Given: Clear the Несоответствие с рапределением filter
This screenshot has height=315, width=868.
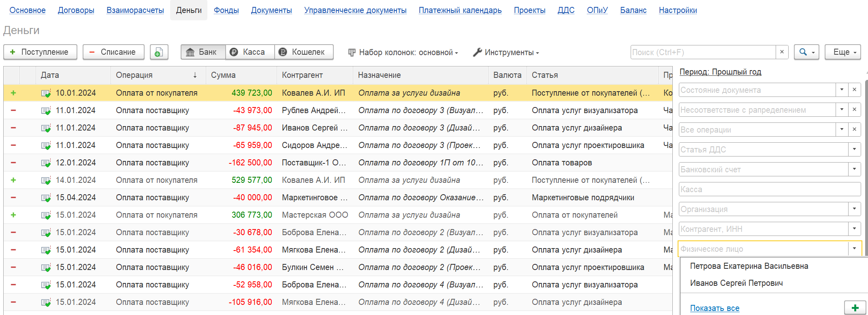Looking at the screenshot, I should point(854,110).
